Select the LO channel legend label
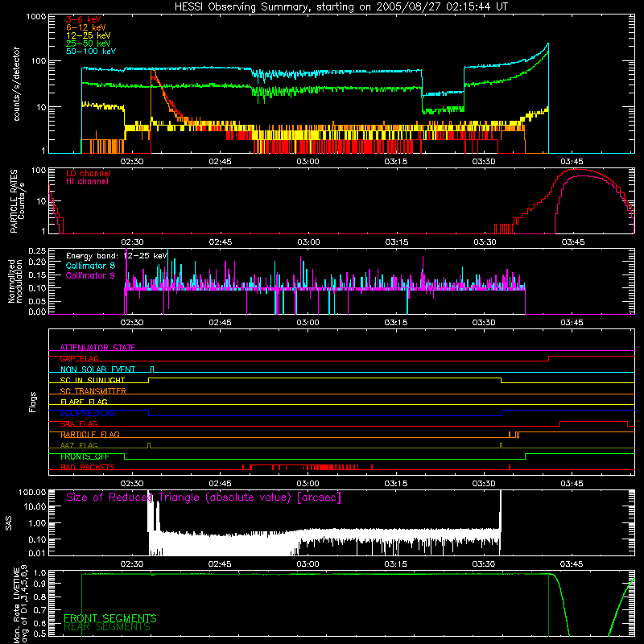 point(89,173)
